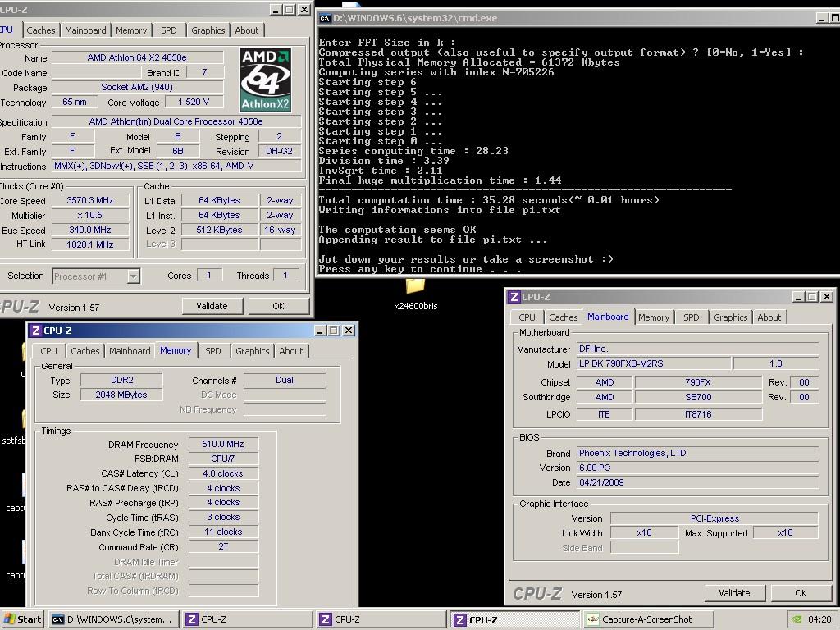Viewport: 840px width, 630px height.
Task: Activate the first CPU-Z taskbar button
Action: pos(248,619)
